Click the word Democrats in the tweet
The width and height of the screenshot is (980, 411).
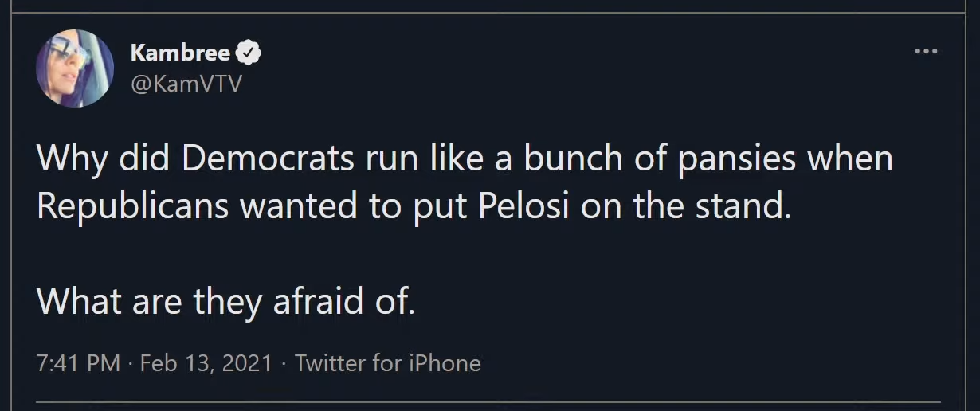click(267, 159)
